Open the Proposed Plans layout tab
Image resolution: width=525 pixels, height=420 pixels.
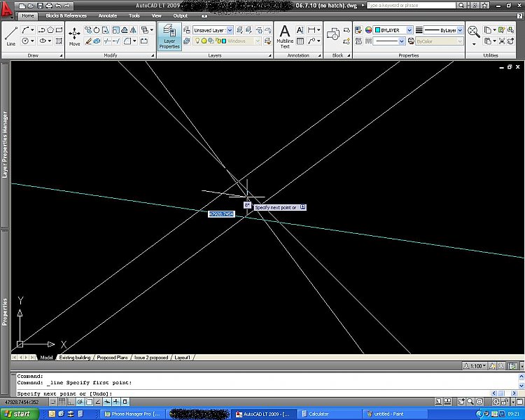click(x=113, y=358)
